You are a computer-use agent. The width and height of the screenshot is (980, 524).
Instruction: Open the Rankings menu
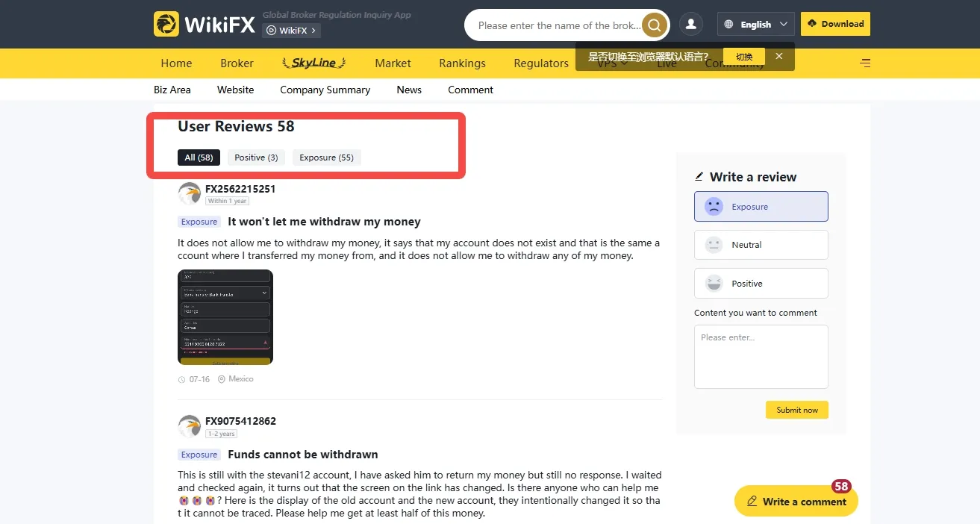click(462, 63)
